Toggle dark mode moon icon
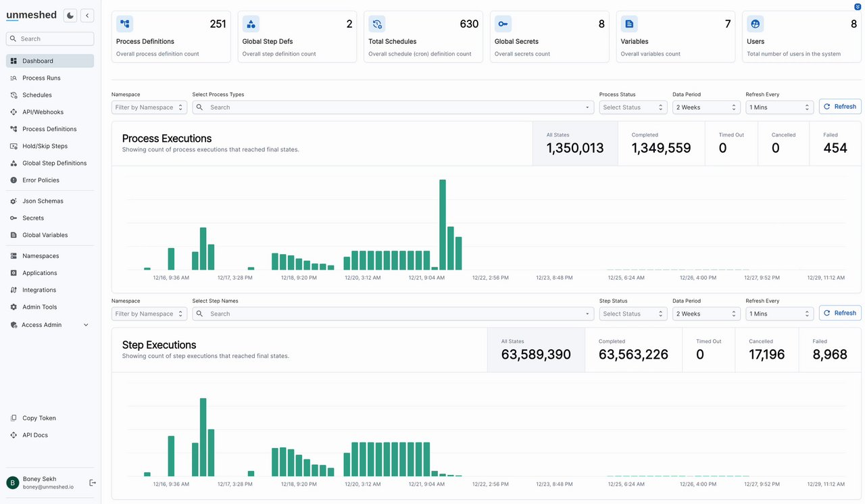Viewport: 865px width, 504px height. click(70, 16)
